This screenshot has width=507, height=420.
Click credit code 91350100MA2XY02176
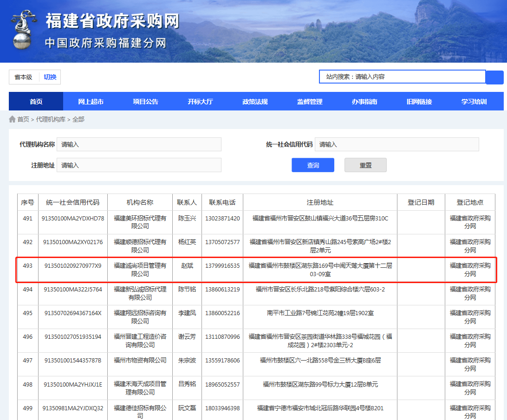pyautogui.click(x=73, y=242)
